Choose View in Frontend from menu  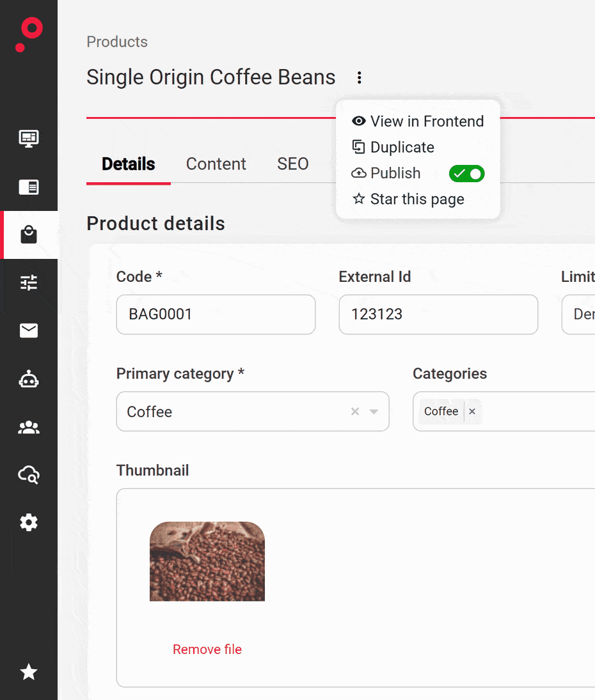click(418, 121)
